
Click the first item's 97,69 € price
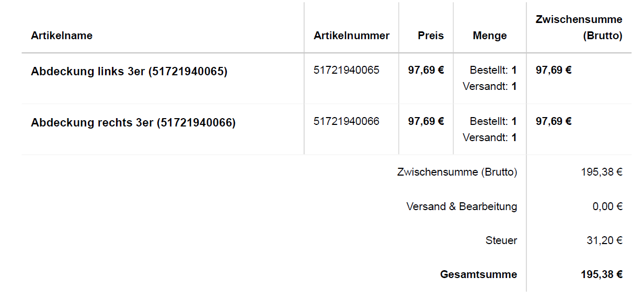[426, 70]
